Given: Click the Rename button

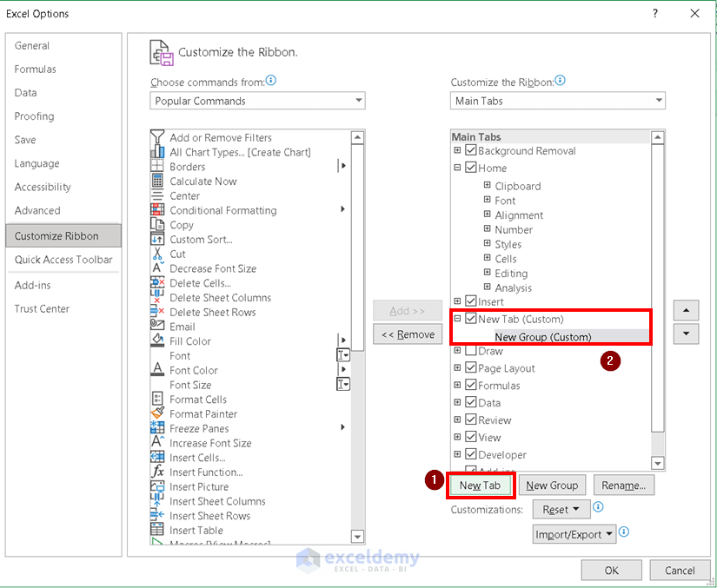Looking at the screenshot, I should [624, 486].
